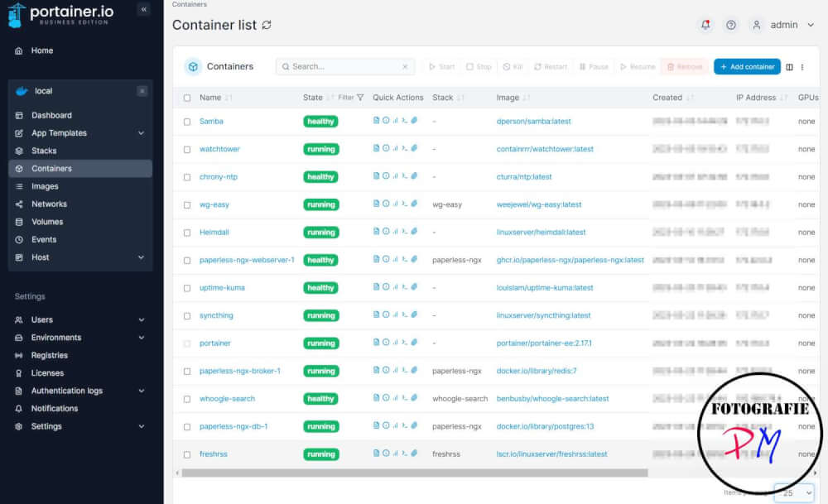
Task: Open stats quick action for uptime-kuma
Action: [x=395, y=286]
